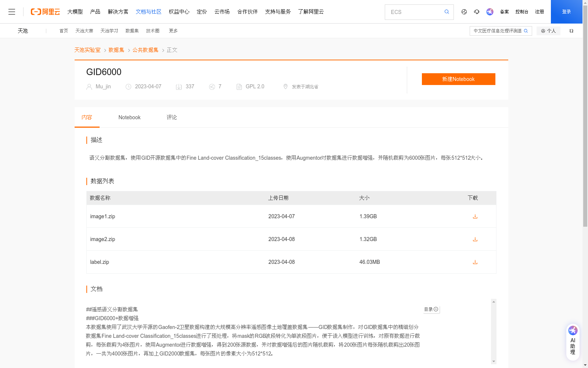Open the 权益中心 menu

179,12
